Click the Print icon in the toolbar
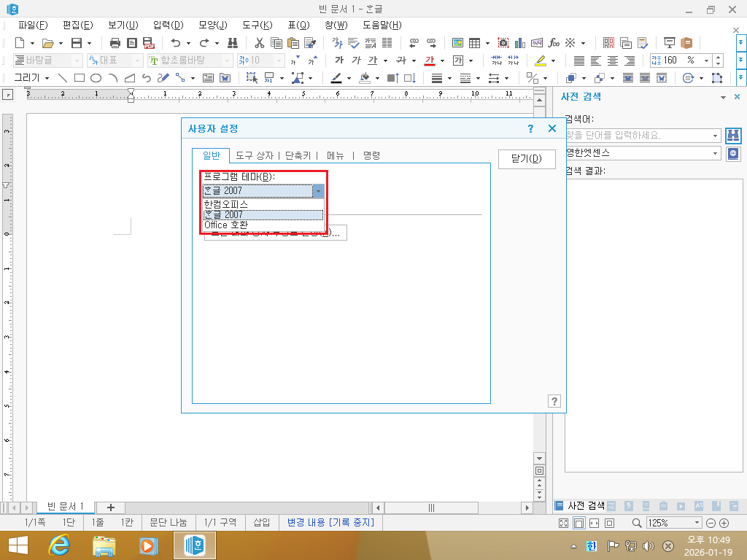This screenshot has width=747, height=560. pyautogui.click(x=117, y=43)
